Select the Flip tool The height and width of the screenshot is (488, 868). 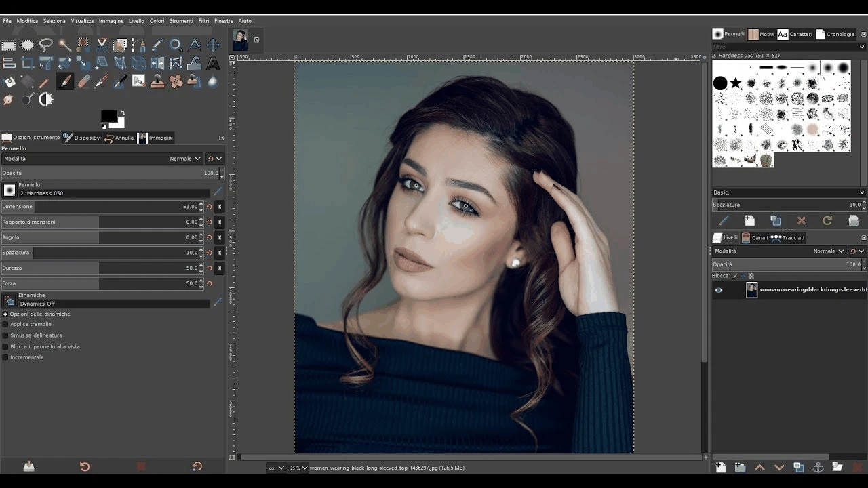(x=157, y=64)
